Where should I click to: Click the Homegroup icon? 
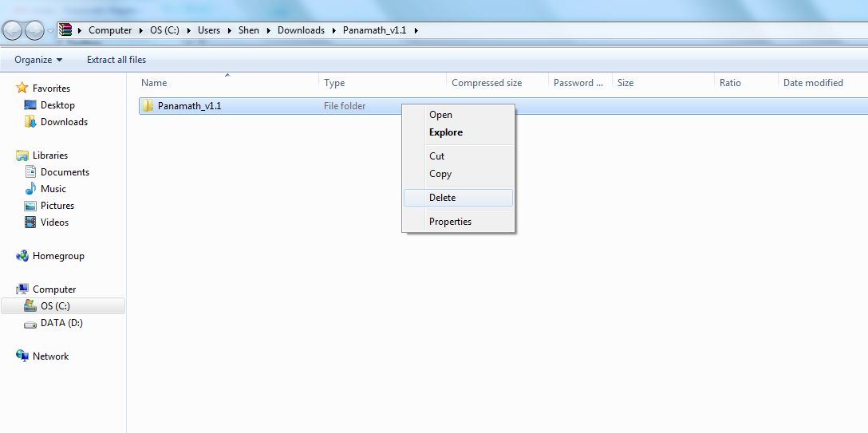pyautogui.click(x=22, y=255)
